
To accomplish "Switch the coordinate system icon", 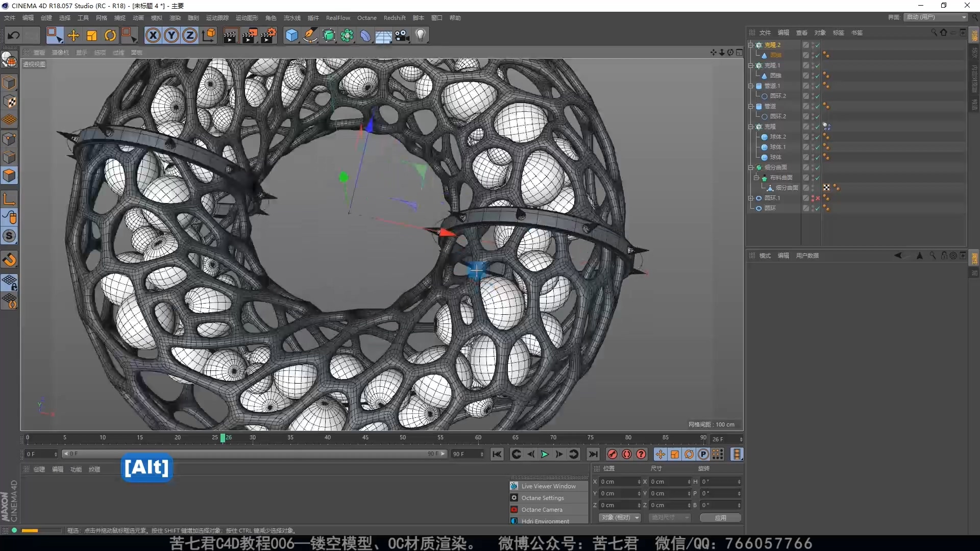I will (209, 35).
